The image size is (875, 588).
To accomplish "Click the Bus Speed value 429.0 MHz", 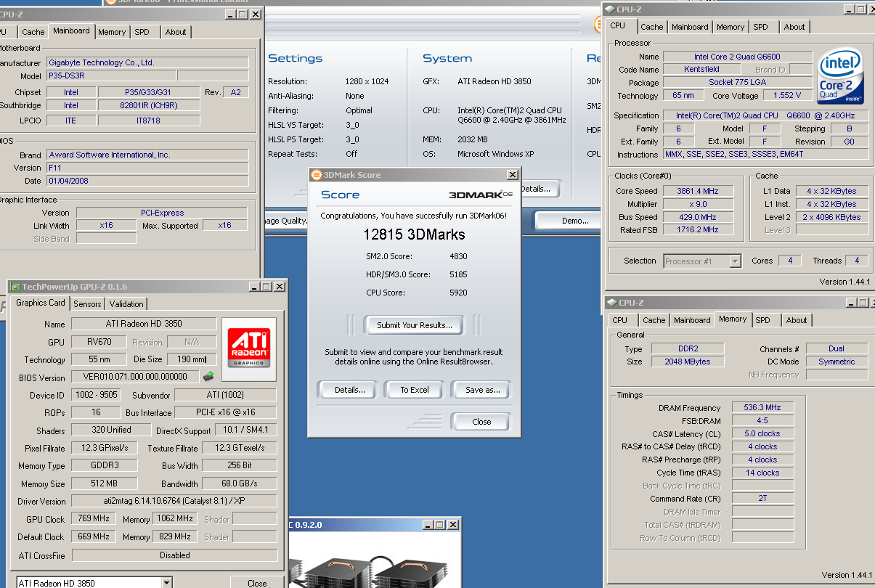I will click(x=698, y=217).
